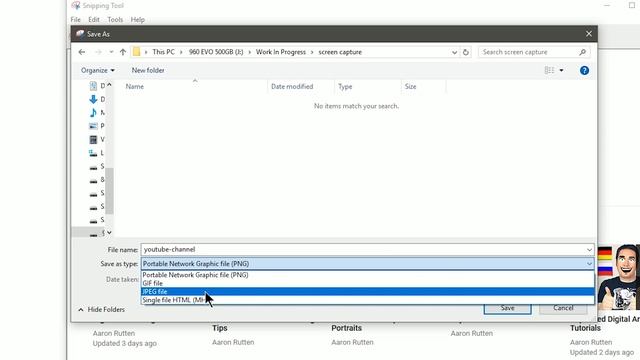Viewport: 640px width, 360px height.
Task: Click the up-one-level arrow
Action: pos(123,52)
